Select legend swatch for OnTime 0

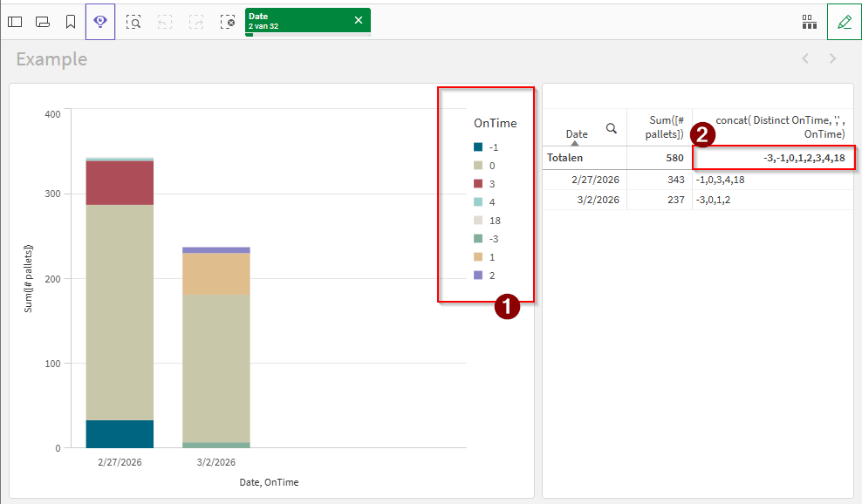[x=478, y=166]
